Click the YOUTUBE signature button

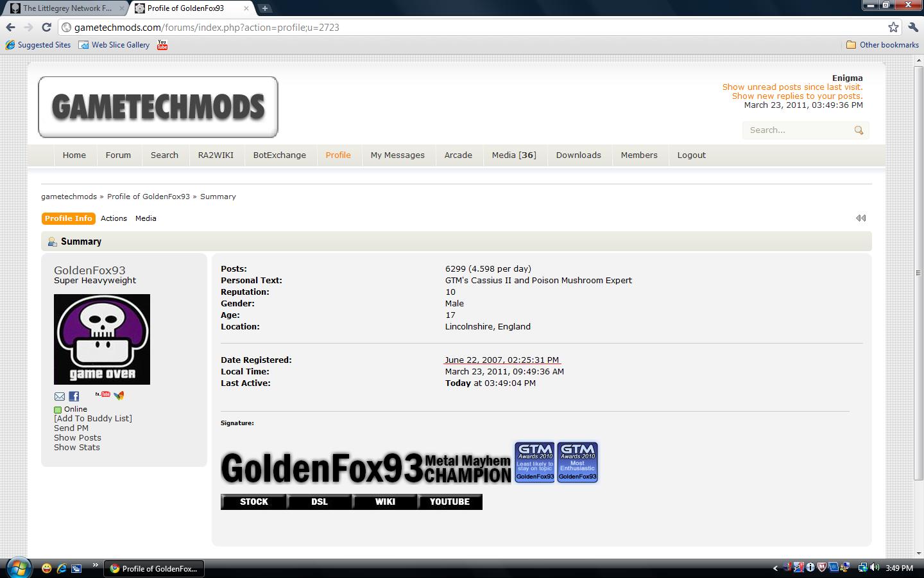coord(450,502)
